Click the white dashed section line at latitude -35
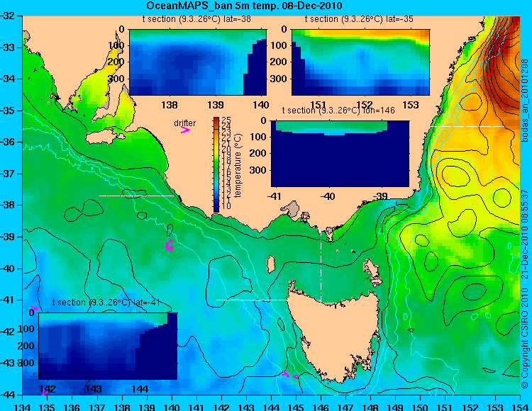The height and width of the screenshot is (411, 532). [467, 126]
